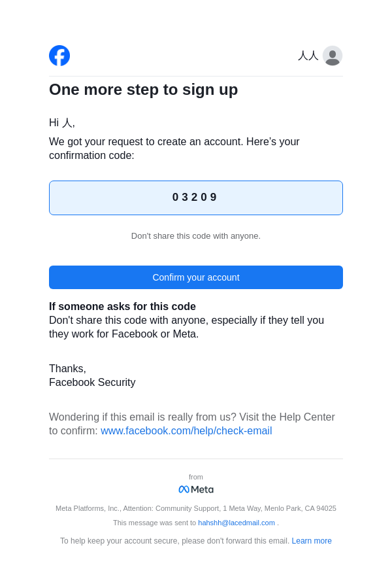Click the bold "If someone asks for this code" heading
Image resolution: width=392 pixels, height=573 pixels.
click(122, 306)
